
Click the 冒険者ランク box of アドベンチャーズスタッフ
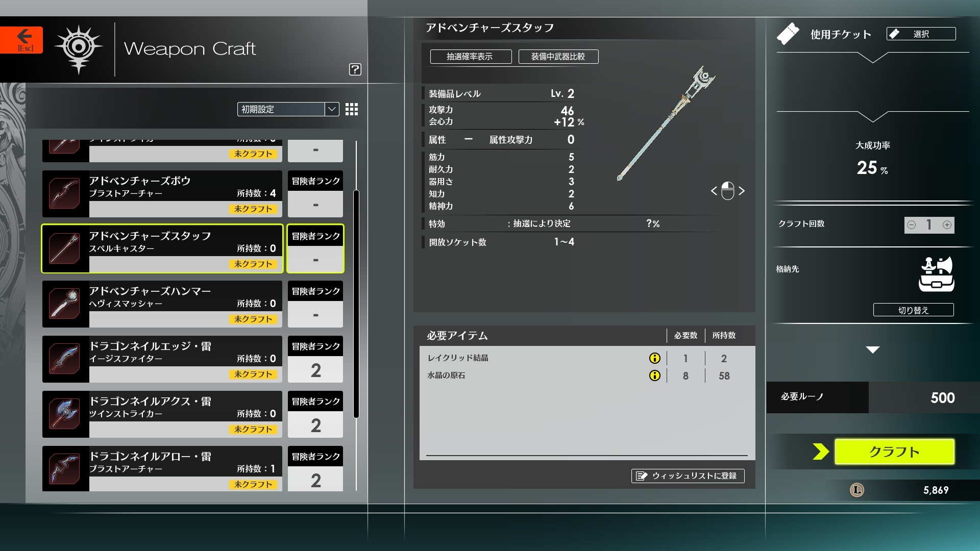pyautogui.click(x=315, y=249)
